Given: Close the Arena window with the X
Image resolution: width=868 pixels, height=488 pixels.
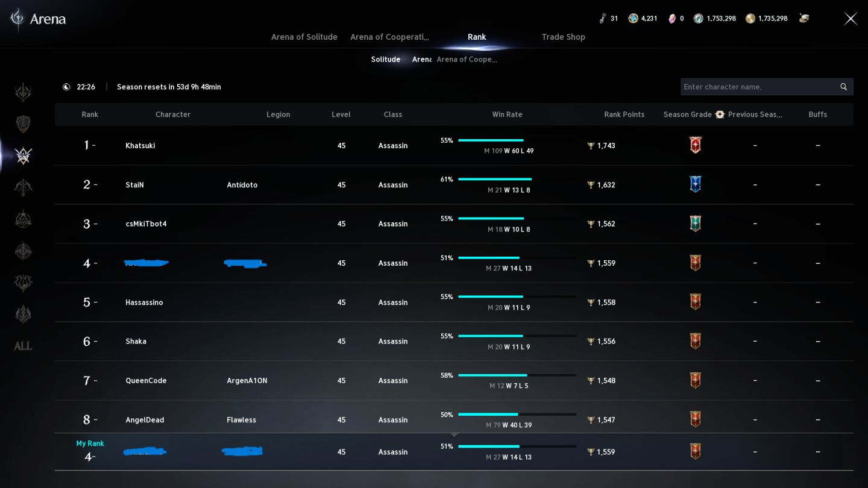Looking at the screenshot, I should tap(851, 19).
